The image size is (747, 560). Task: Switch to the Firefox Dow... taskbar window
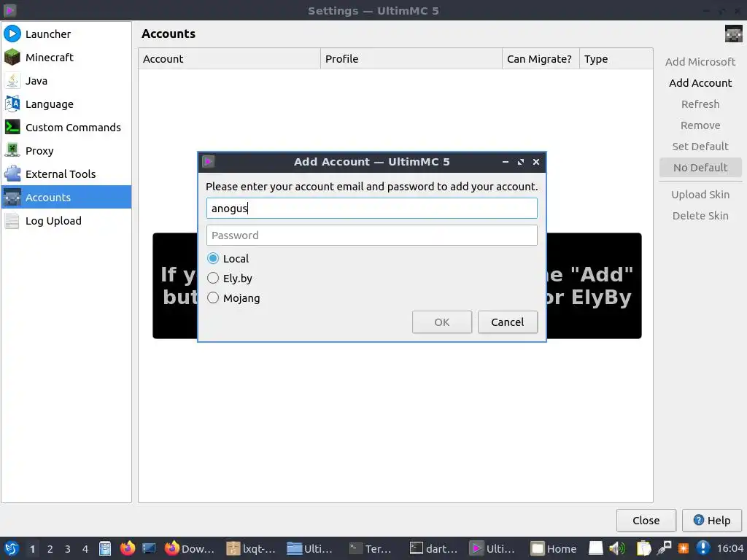pos(190,548)
